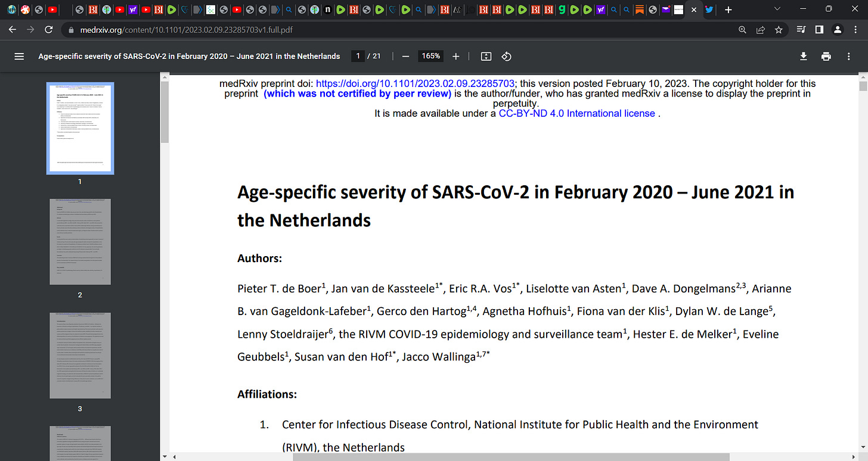
Task: Select page 1 thumbnail
Action: [x=80, y=128]
